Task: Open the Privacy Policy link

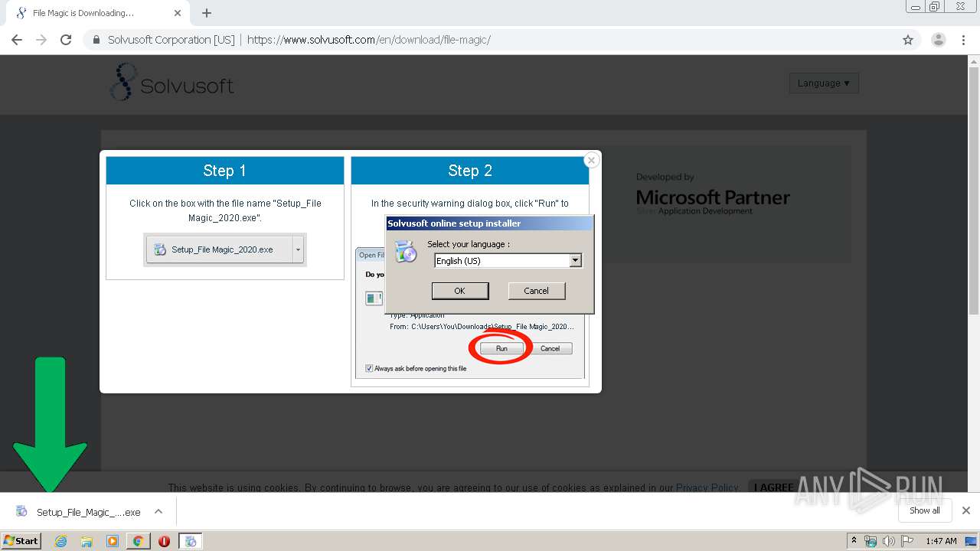Action: click(707, 487)
